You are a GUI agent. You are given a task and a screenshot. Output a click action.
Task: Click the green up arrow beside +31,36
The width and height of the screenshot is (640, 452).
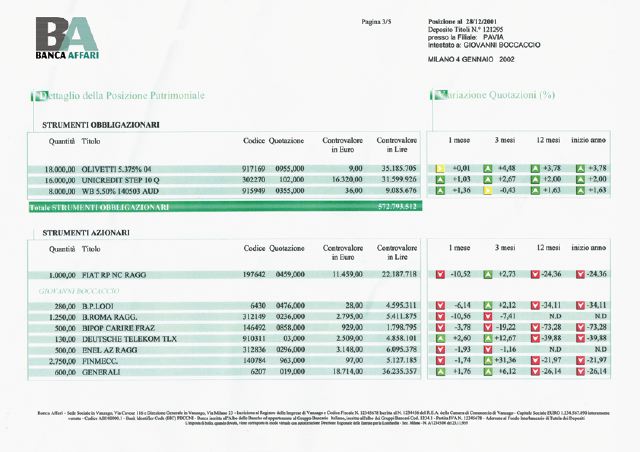tap(488, 361)
